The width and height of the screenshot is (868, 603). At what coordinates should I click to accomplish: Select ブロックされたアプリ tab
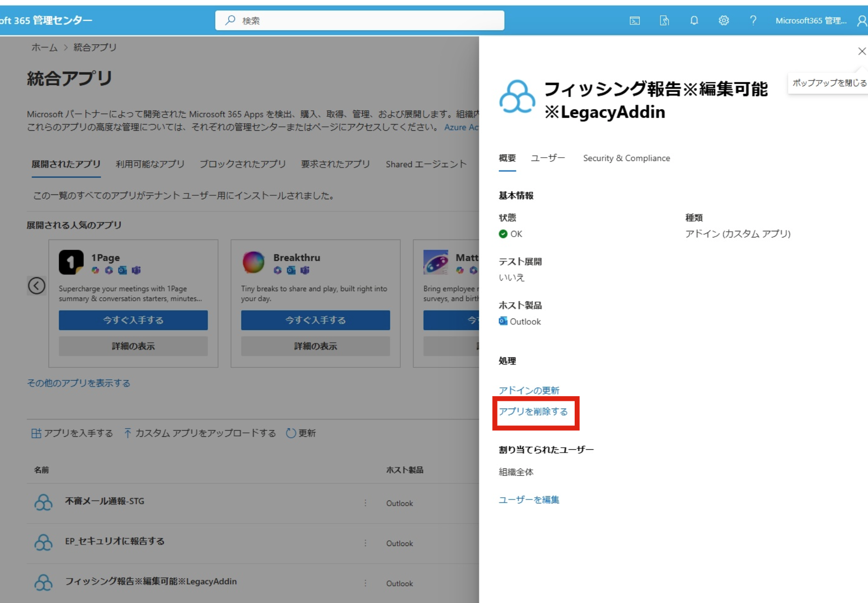(243, 164)
